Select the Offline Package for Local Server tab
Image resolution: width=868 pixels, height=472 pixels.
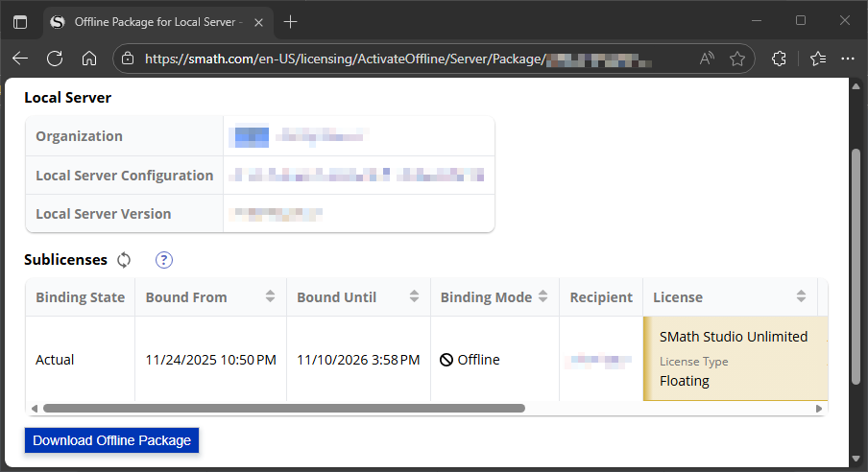pyautogui.click(x=157, y=22)
